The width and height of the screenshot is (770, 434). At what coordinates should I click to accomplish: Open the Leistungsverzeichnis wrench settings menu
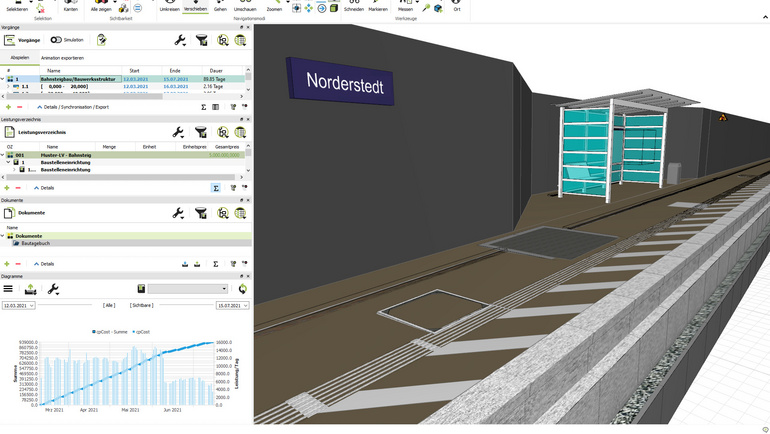click(178, 132)
